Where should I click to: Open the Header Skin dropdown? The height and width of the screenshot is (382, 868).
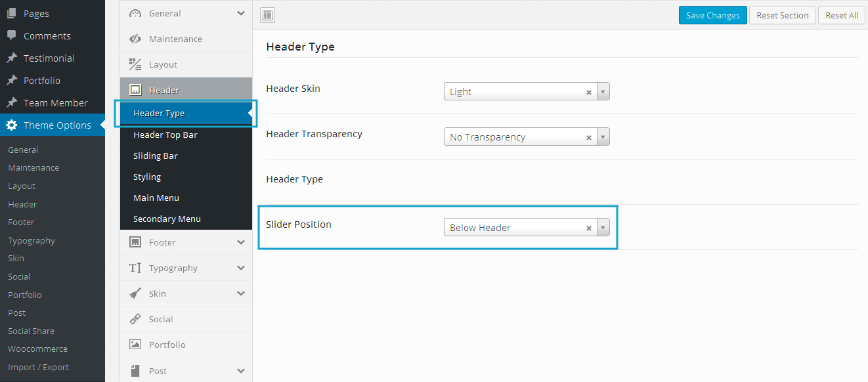click(603, 92)
